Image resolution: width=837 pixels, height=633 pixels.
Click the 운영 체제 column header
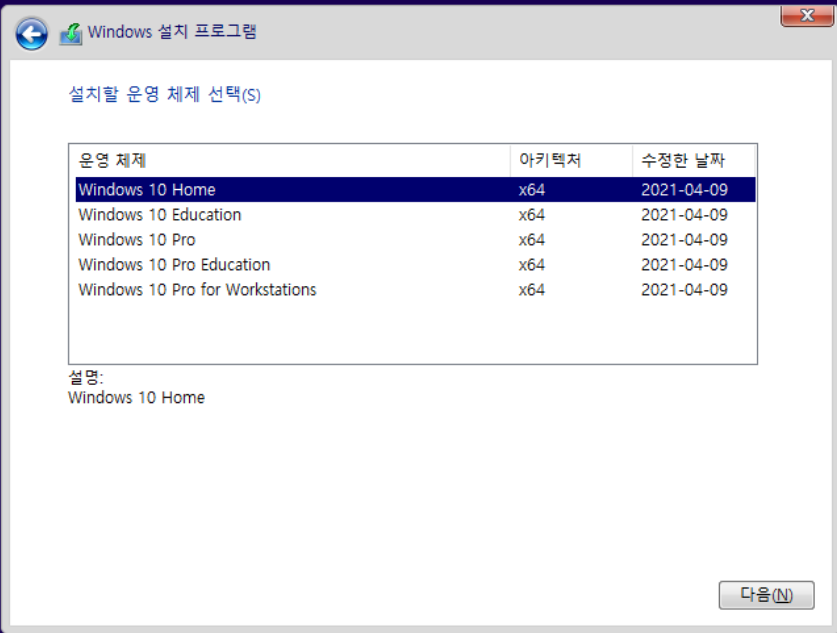click(290, 160)
